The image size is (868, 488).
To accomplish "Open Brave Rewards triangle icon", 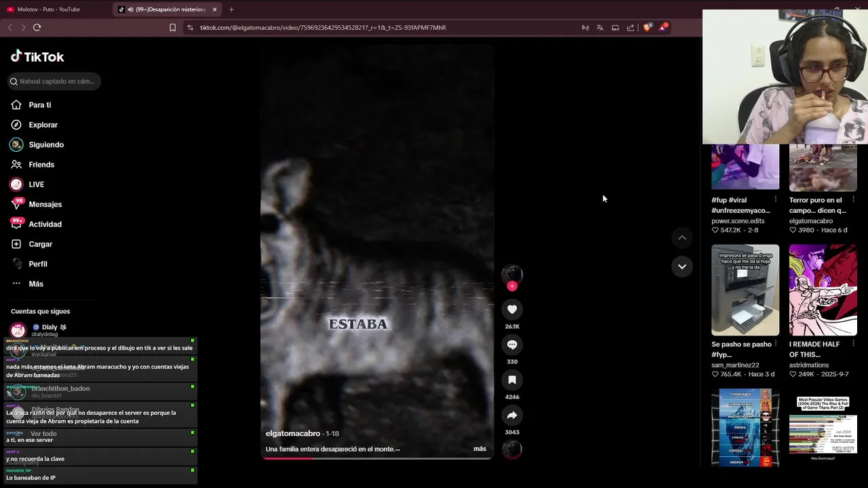I will 663,27.
